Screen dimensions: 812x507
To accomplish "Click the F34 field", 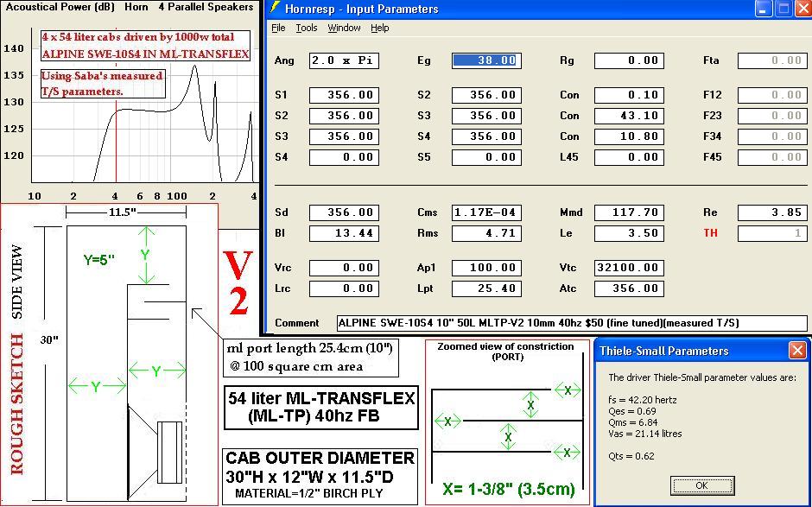I will [x=772, y=136].
